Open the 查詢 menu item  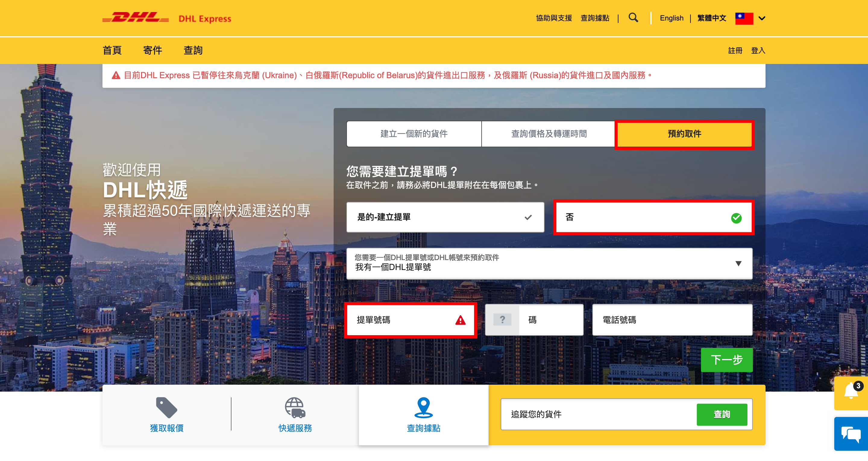click(193, 50)
